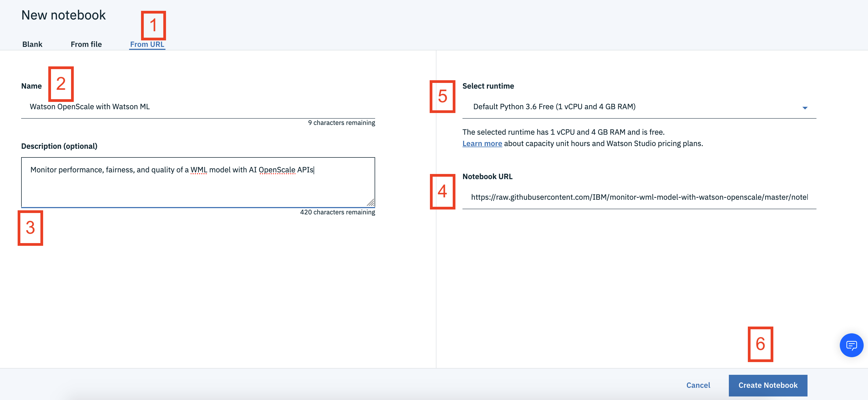Open the Select runtime dropdown
Screen dimensions: 868x400
click(639, 107)
